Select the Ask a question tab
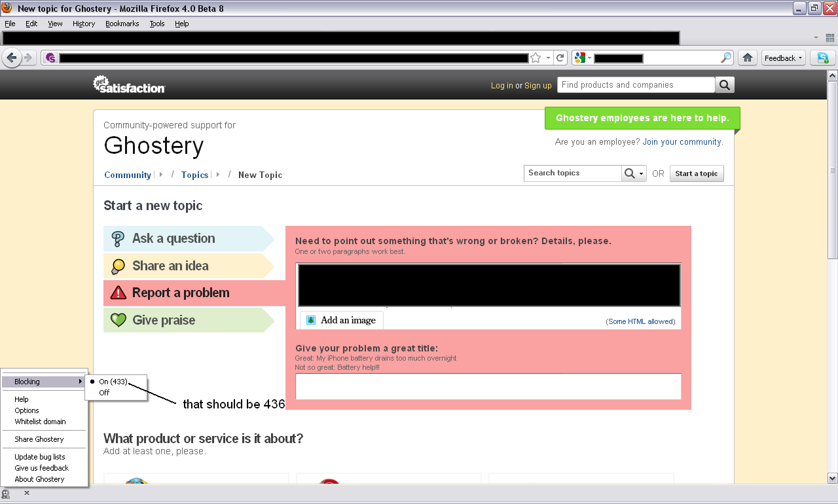The image size is (838, 504). 189,238
